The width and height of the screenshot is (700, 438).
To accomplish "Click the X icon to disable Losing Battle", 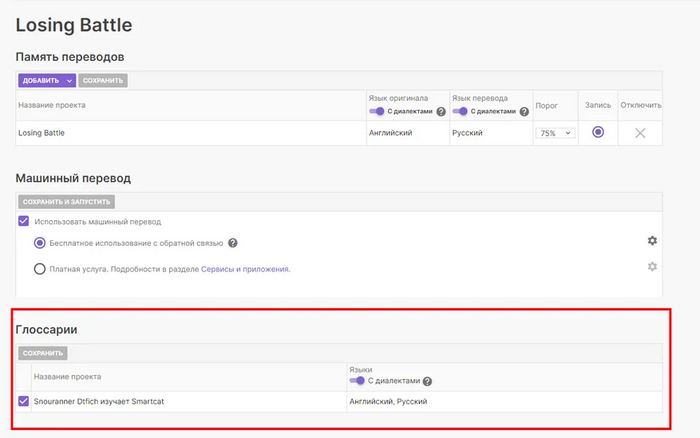I will click(x=640, y=133).
